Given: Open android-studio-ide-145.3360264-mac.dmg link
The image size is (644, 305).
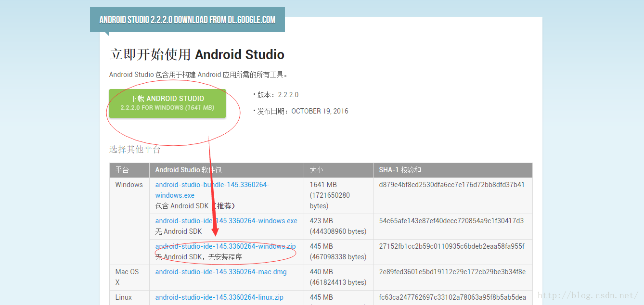Looking at the screenshot, I should 221,272.
